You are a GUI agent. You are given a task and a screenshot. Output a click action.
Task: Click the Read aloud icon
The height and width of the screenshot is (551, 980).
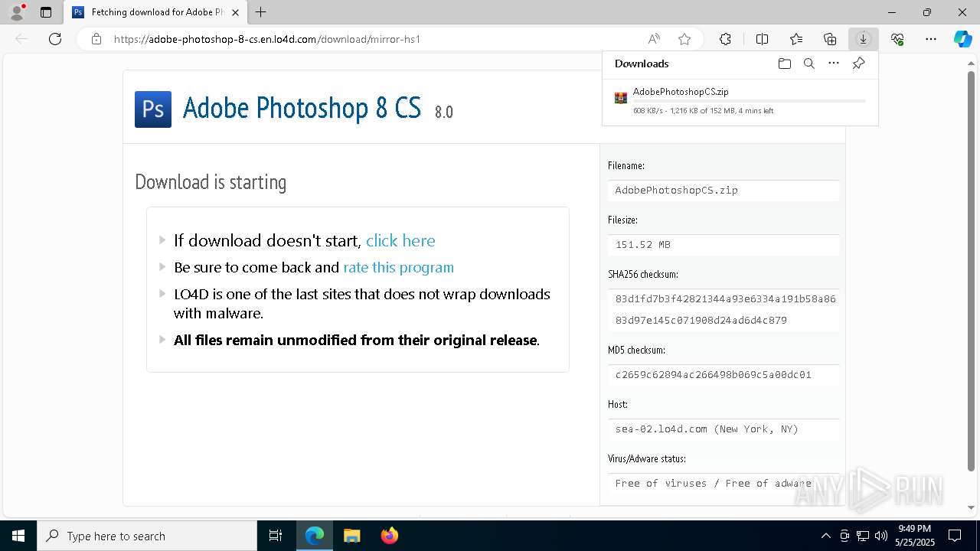(654, 39)
